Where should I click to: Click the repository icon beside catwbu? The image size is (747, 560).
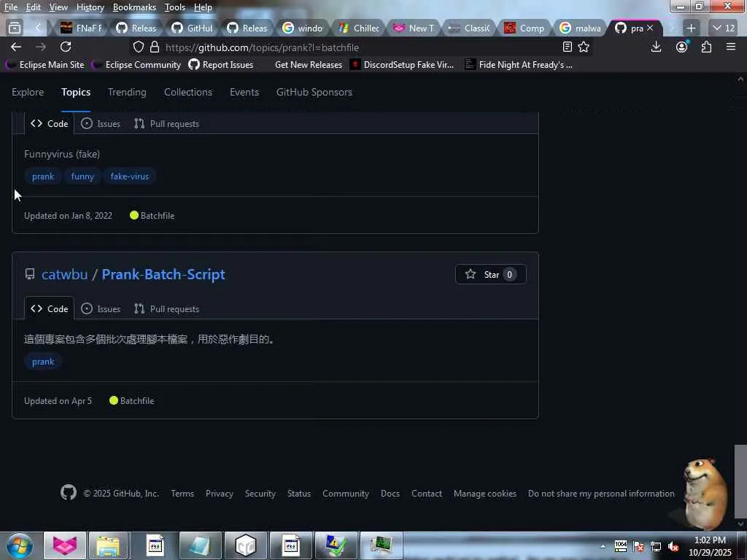coord(29,274)
